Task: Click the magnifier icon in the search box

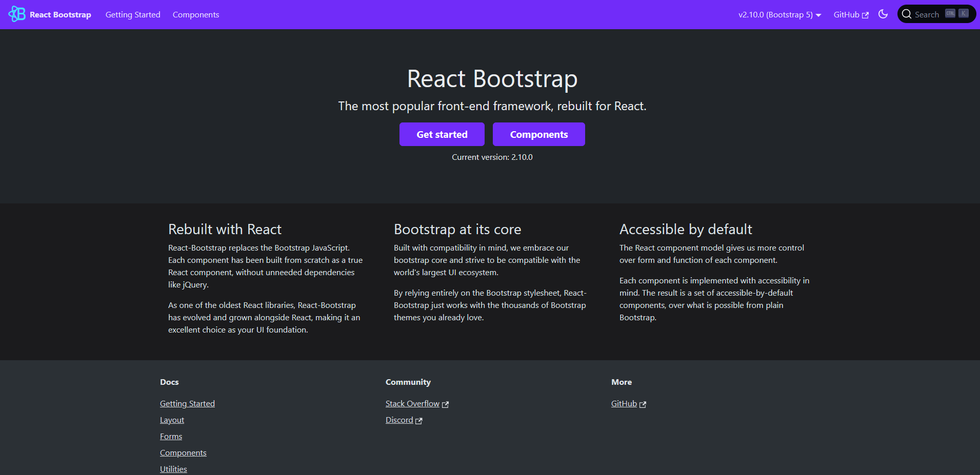Action: point(907,14)
